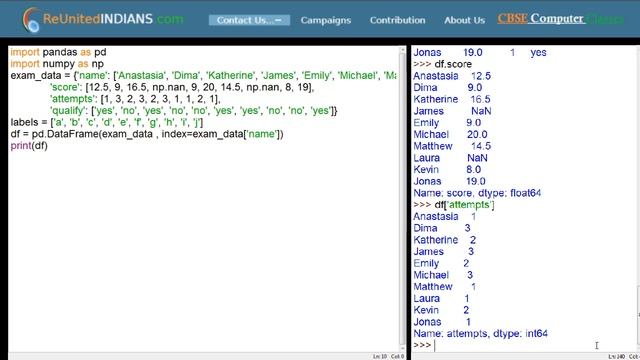The width and height of the screenshot is (640, 360).
Task: Click 'Name: attempts, dtype: int64' output
Action: tap(480, 333)
